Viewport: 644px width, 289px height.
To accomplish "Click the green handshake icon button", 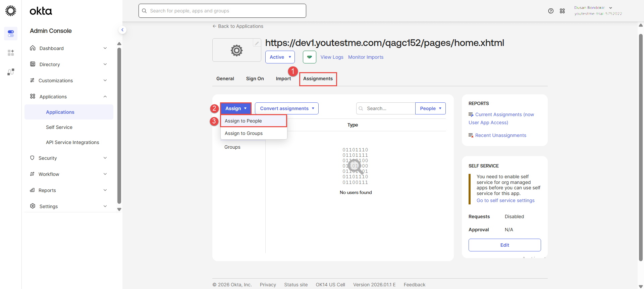I will [x=309, y=57].
